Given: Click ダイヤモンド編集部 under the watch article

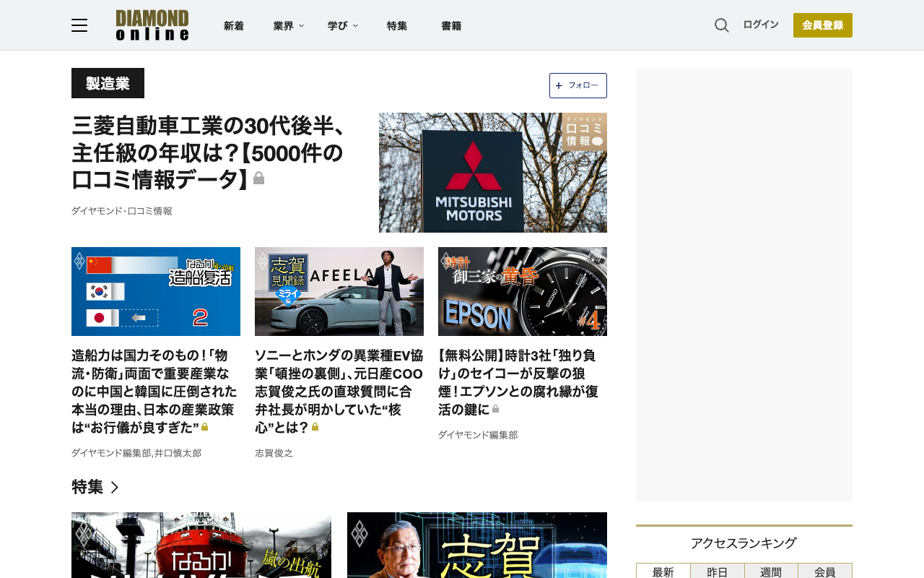Looking at the screenshot, I should [478, 435].
